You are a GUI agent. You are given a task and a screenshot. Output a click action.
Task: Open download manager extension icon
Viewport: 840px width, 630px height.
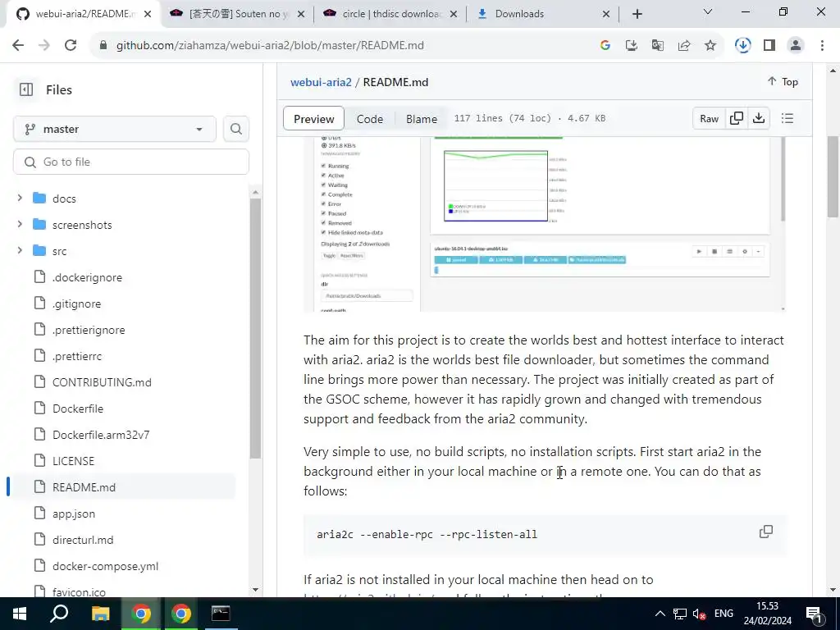coord(742,46)
